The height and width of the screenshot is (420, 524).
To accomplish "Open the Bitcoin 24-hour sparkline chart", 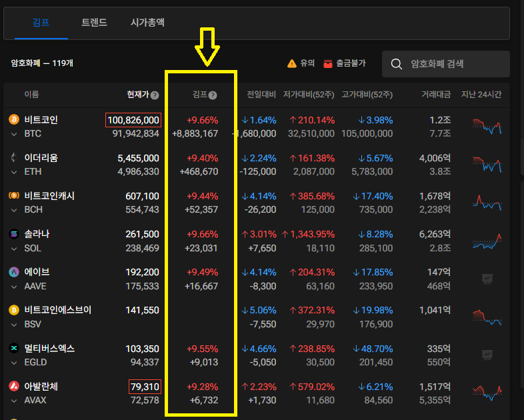I will point(487,126).
